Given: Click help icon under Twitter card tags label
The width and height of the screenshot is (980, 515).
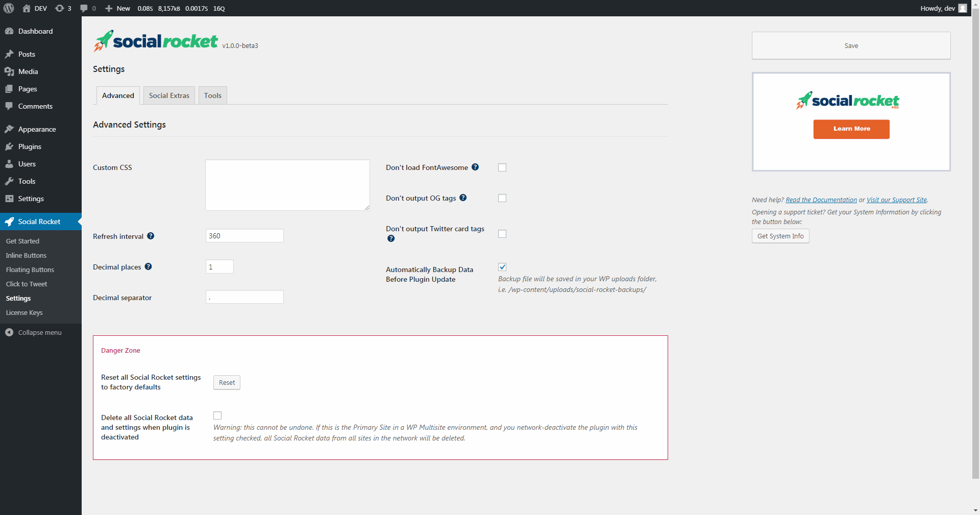Looking at the screenshot, I should pyautogui.click(x=391, y=238).
